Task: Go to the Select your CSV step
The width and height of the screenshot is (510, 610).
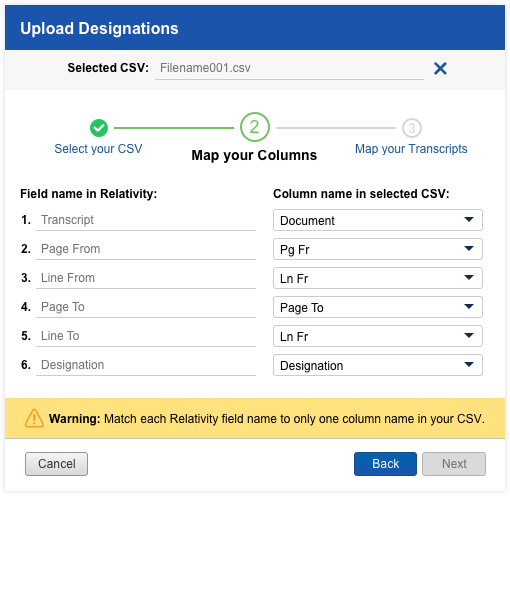Action: (98, 149)
